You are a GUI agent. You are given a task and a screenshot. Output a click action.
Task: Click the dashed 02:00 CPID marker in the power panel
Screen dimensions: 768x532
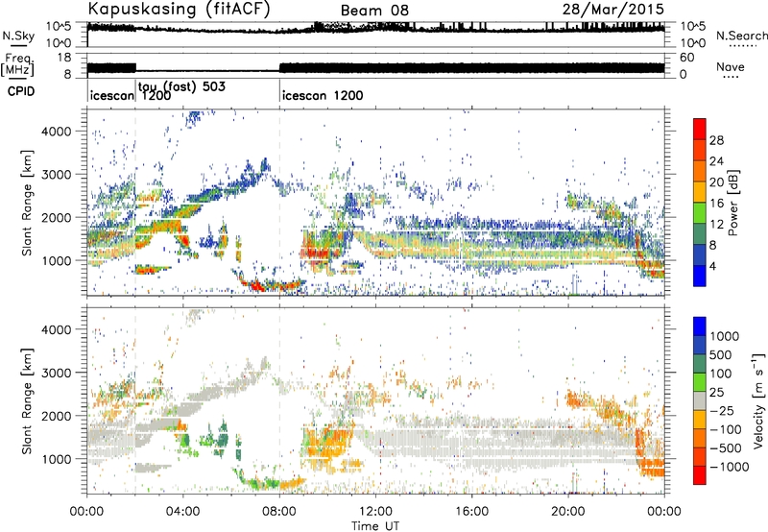click(x=135, y=203)
